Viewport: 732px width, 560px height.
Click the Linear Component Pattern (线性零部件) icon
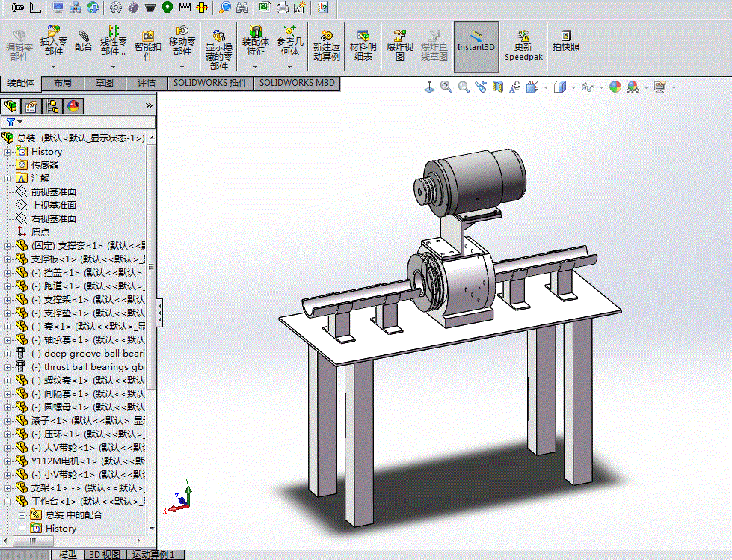pos(114,31)
